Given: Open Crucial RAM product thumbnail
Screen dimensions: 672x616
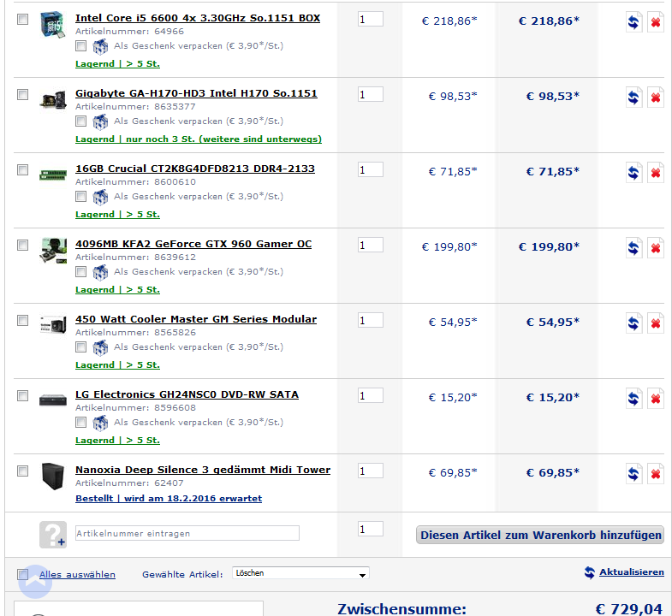Looking at the screenshot, I should click(x=53, y=175).
